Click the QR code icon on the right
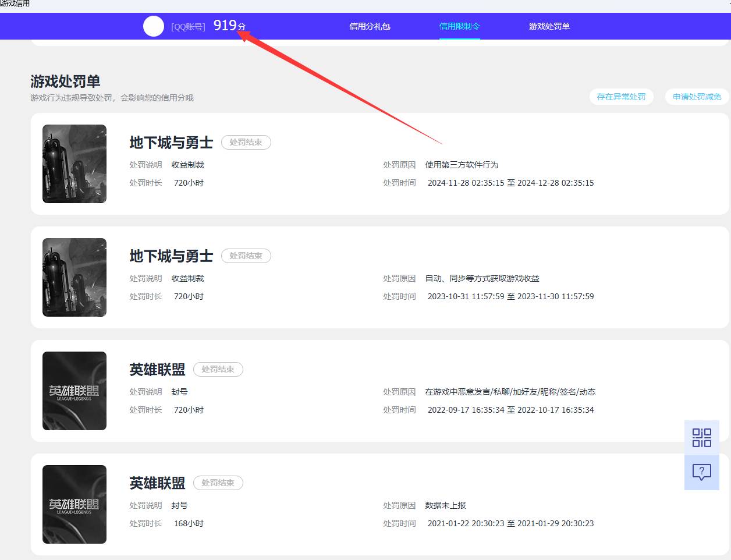The height and width of the screenshot is (560, 731). point(701,438)
